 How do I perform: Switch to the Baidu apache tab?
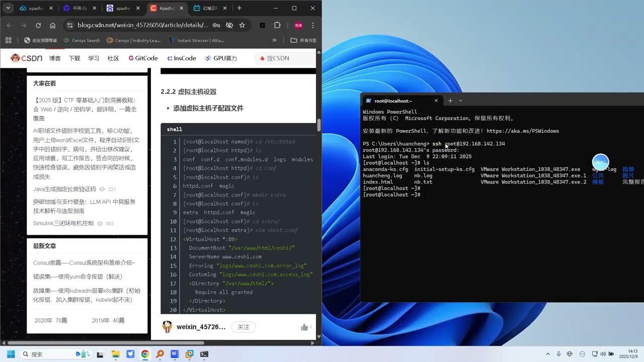123,8
